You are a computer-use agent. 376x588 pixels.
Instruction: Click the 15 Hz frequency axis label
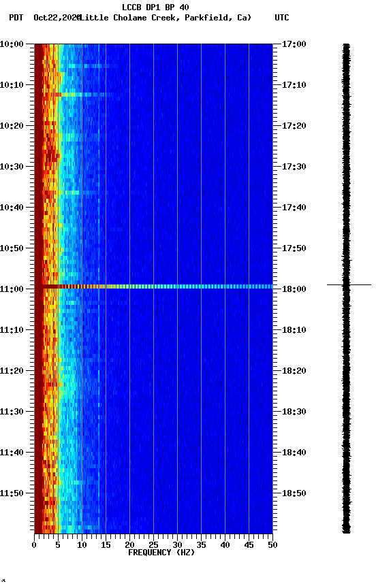[x=106, y=545]
